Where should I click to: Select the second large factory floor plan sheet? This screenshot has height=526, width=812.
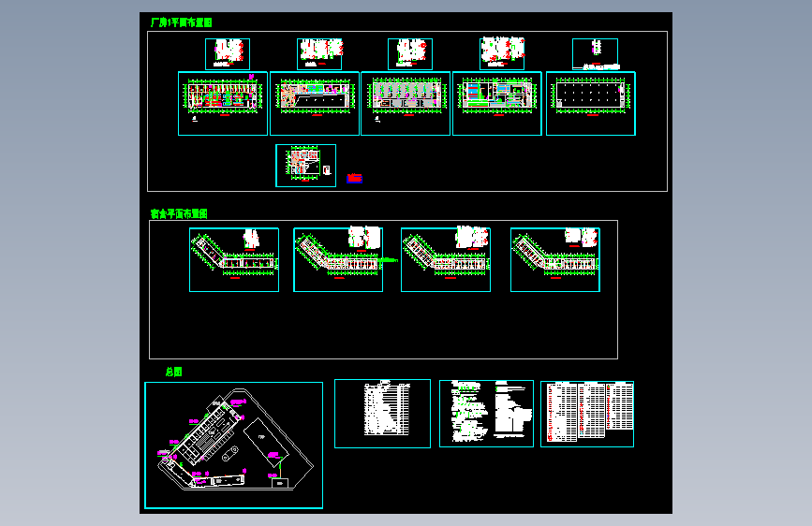click(315, 104)
